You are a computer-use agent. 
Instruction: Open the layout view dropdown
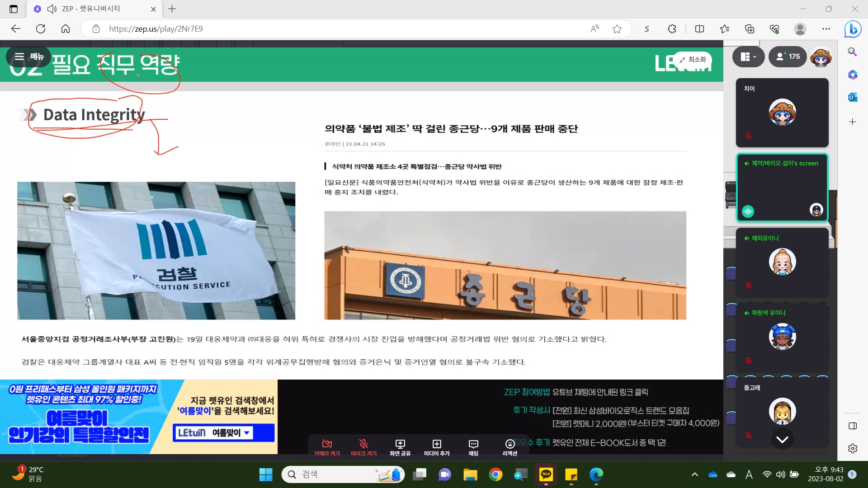click(748, 56)
